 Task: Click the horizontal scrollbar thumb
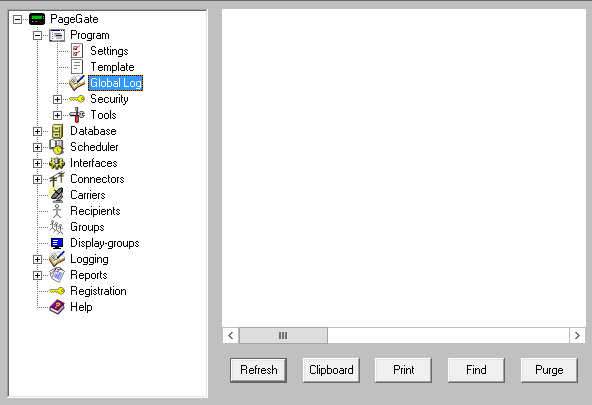coord(283,336)
